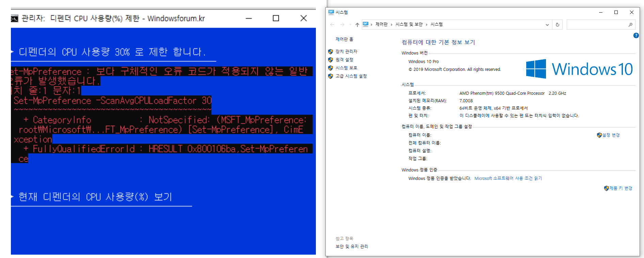Go back using the System window back arrow
The image size is (644, 258).
[x=333, y=25]
